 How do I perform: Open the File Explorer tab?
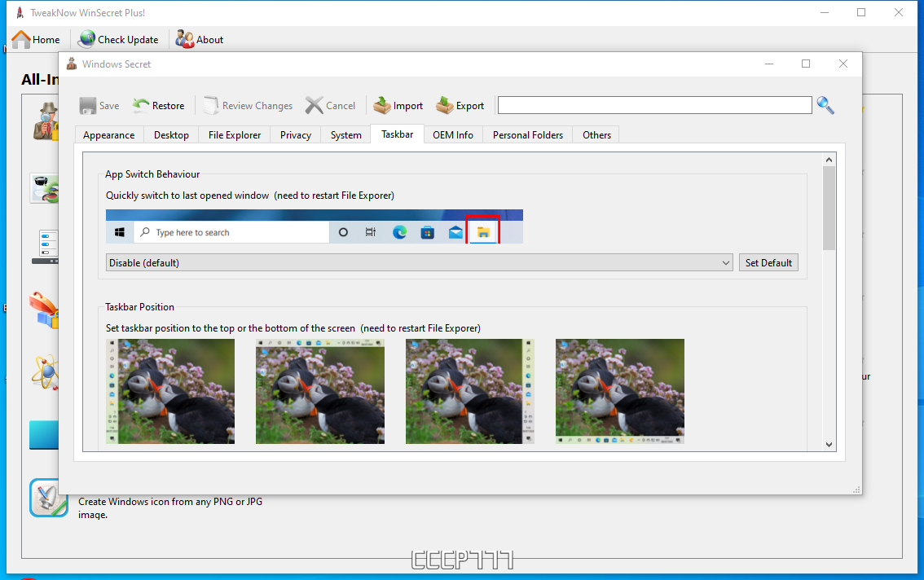(235, 135)
